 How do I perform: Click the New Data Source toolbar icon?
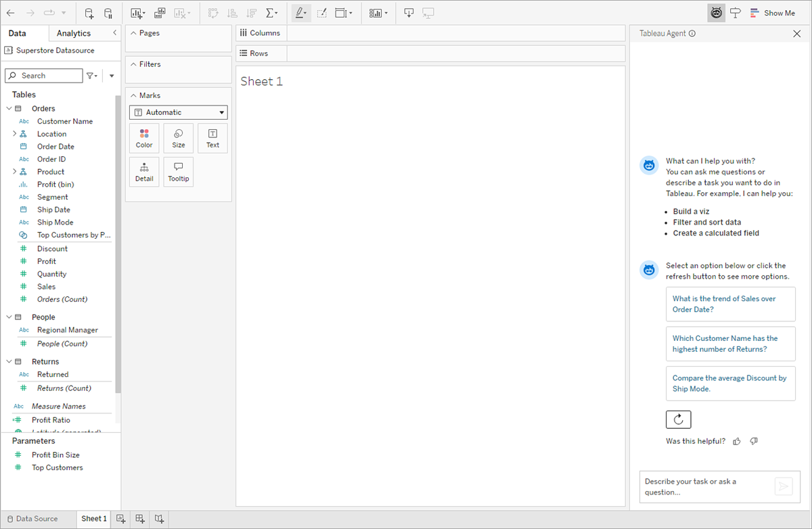click(x=89, y=13)
